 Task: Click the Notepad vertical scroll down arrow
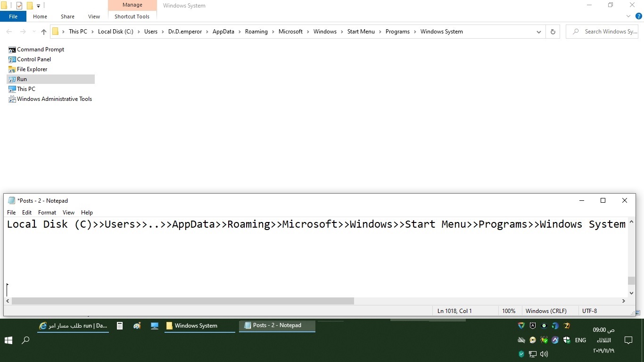coord(632,293)
